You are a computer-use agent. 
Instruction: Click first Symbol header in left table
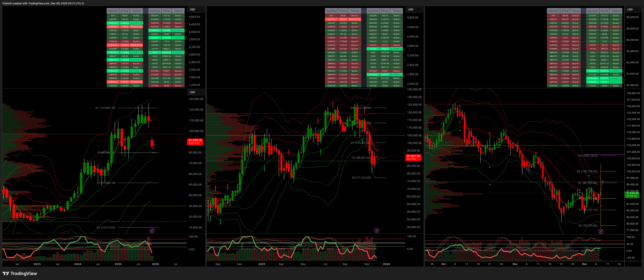[x=113, y=11]
